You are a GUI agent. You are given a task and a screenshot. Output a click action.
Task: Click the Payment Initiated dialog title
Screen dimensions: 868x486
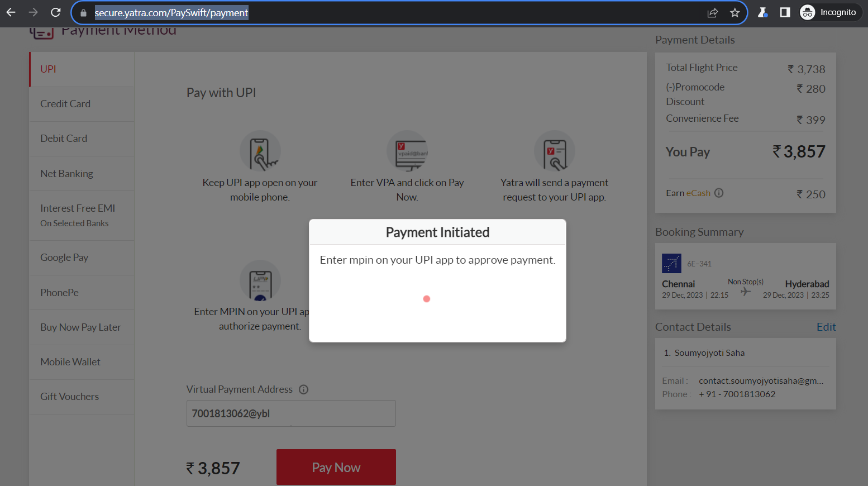point(437,232)
